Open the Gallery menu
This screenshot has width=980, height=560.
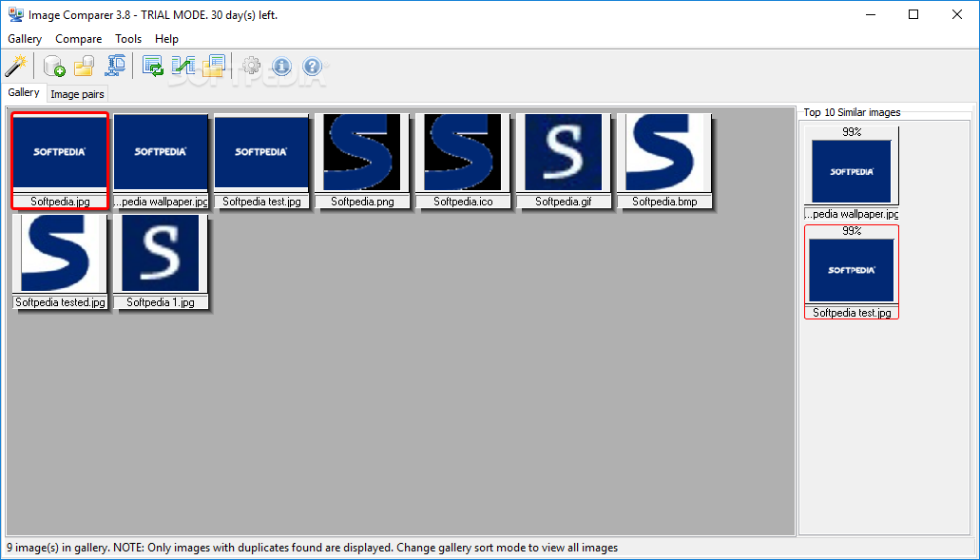pyautogui.click(x=25, y=39)
